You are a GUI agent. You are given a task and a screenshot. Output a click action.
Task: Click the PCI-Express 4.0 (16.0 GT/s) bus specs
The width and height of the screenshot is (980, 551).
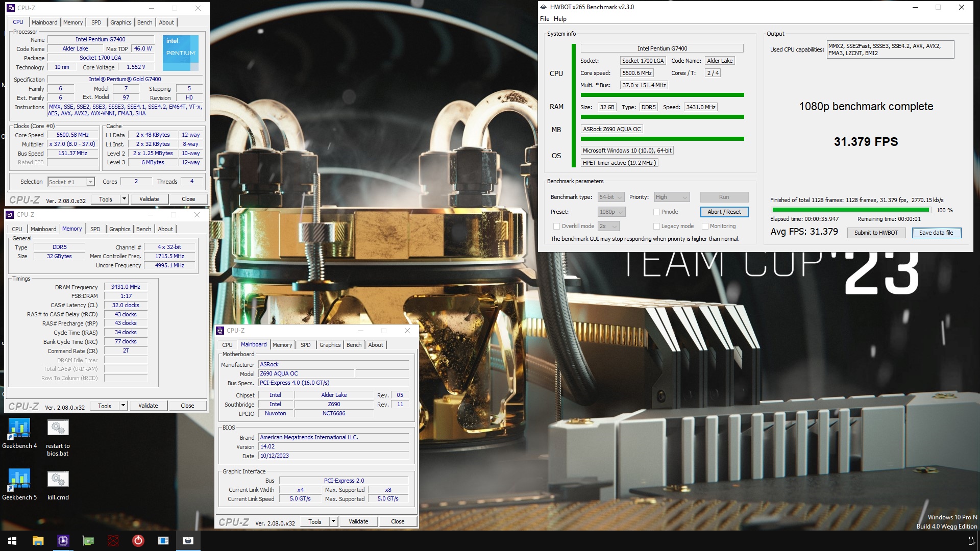coord(334,383)
